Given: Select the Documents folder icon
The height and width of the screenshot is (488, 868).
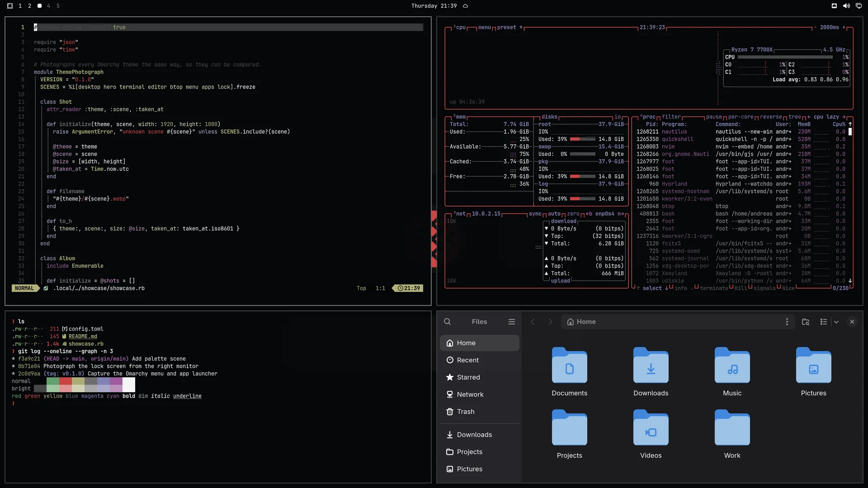Looking at the screenshot, I should (x=570, y=365).
